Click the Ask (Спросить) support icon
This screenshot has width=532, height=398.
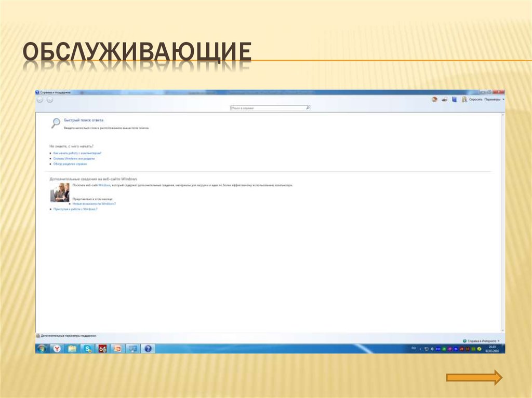pyautogui.click(x=464, y=100)
